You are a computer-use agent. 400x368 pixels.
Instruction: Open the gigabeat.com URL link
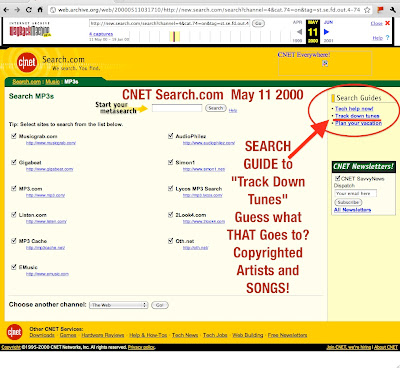click(49, 169)
